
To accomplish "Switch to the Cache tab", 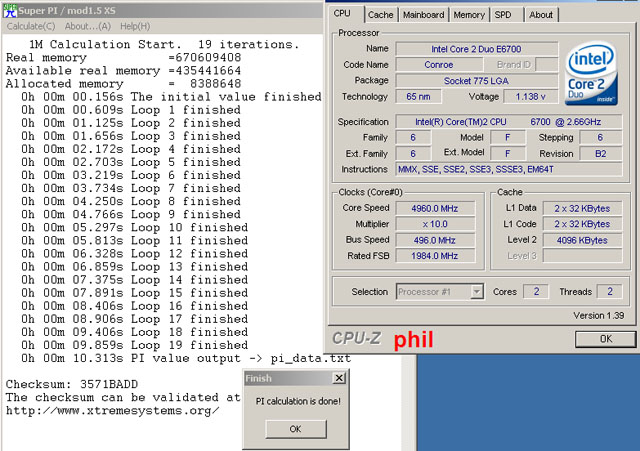I will [380, 15].
